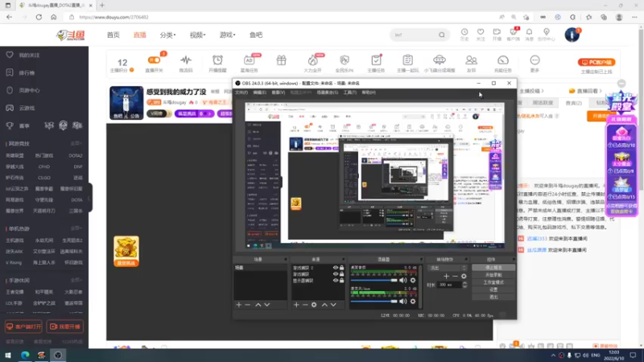Open OBS mixer panel dock menu button
Image resolution: width=644 pixels, height=362 pixels.
click(x=421, y=259)
